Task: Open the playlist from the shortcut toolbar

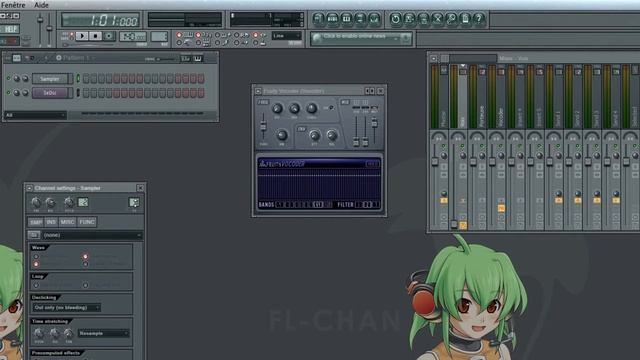Action: (319, 19)
